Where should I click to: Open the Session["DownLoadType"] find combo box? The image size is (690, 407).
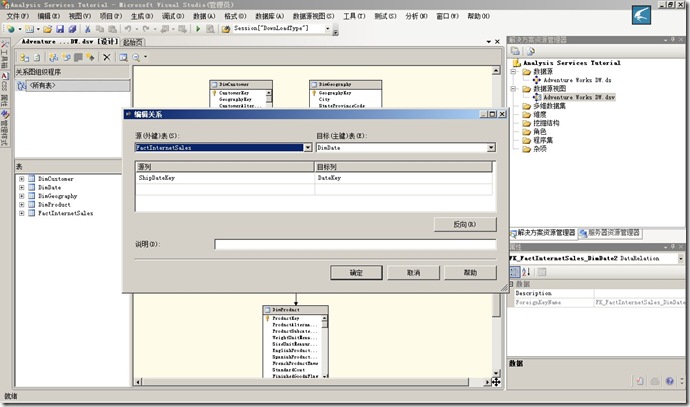tap(327, 29)
